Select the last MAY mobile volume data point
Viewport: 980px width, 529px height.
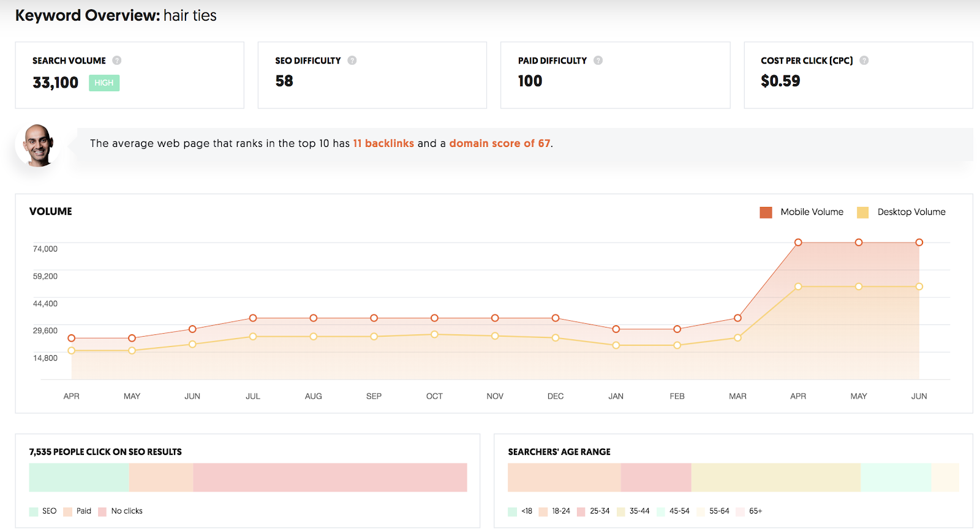point(859,242)
